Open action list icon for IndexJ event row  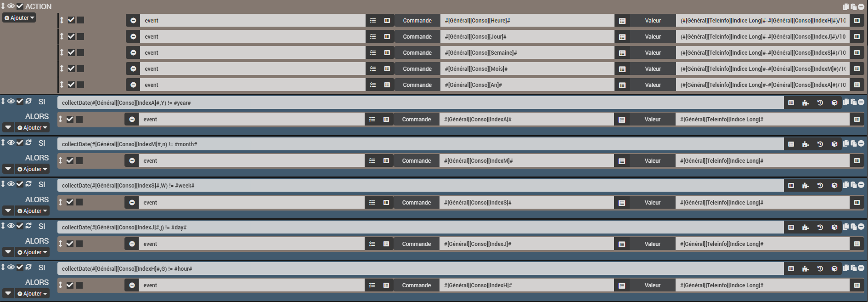372,244
